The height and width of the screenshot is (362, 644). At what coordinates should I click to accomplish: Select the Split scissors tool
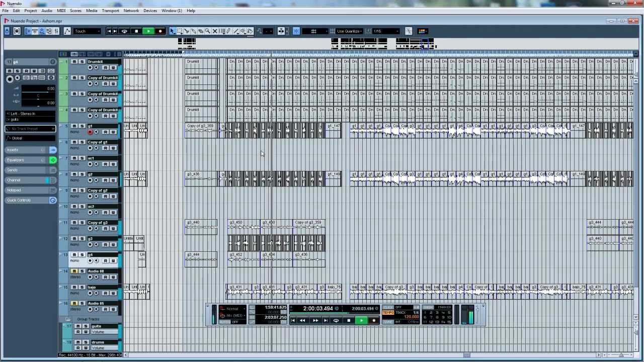pos(187,31)
